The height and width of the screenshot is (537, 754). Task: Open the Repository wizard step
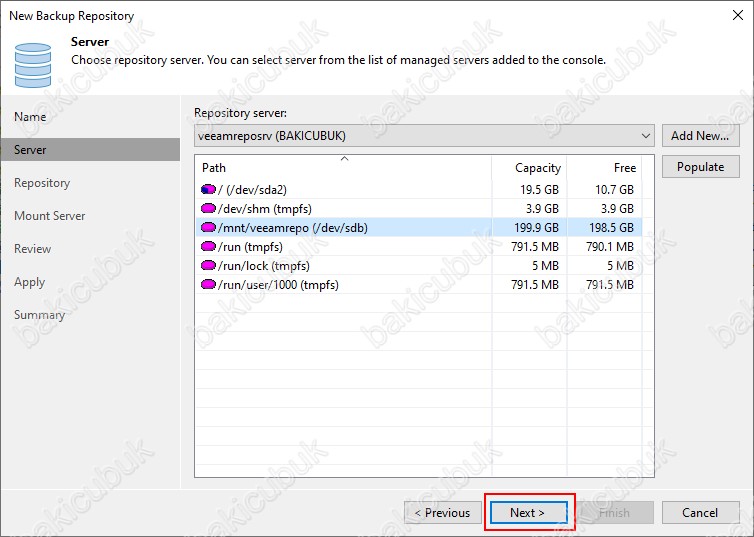coord(42,183)
